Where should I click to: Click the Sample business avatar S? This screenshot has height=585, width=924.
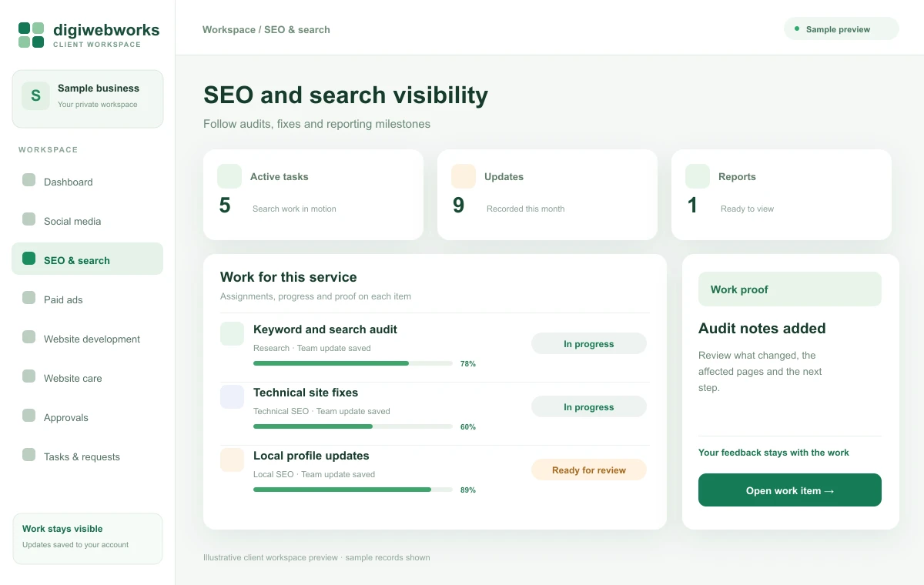pos(35,96)
